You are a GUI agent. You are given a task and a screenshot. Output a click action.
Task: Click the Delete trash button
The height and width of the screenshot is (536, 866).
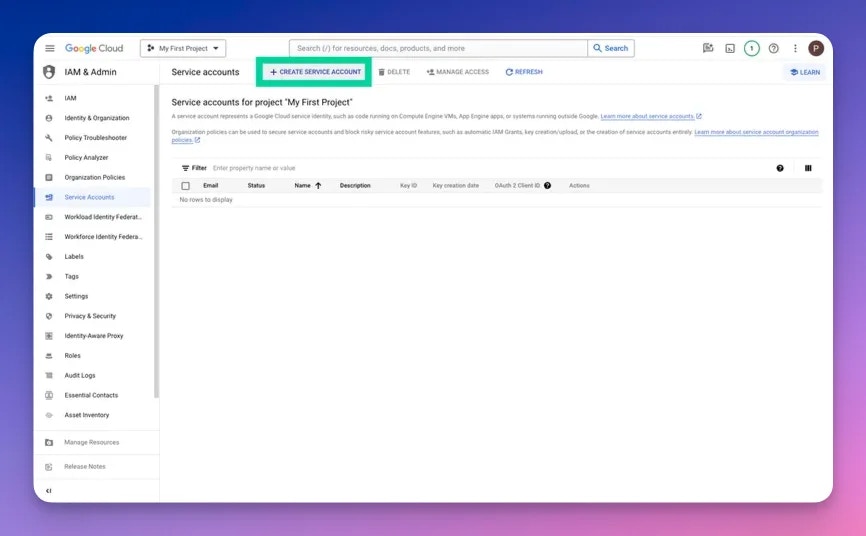394,72
